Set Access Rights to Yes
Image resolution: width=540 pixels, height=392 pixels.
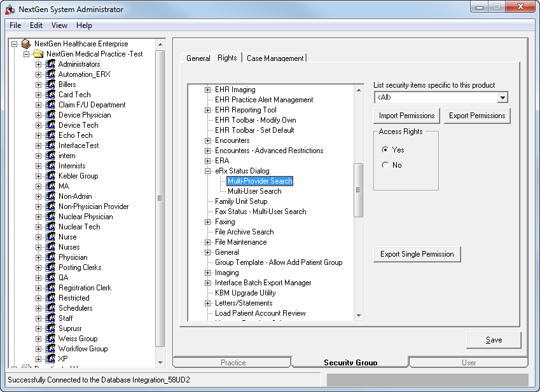pyautogui.click(x=385, y=149)
